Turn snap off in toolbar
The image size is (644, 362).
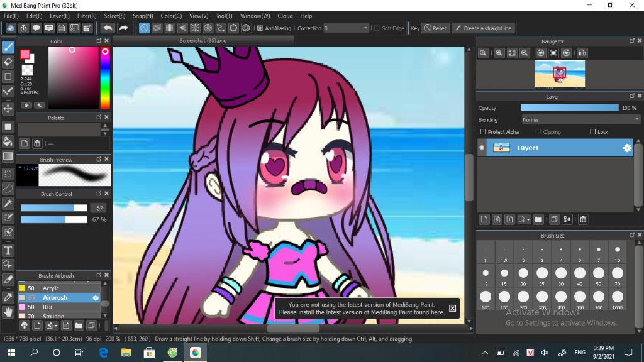pos(144,28)
